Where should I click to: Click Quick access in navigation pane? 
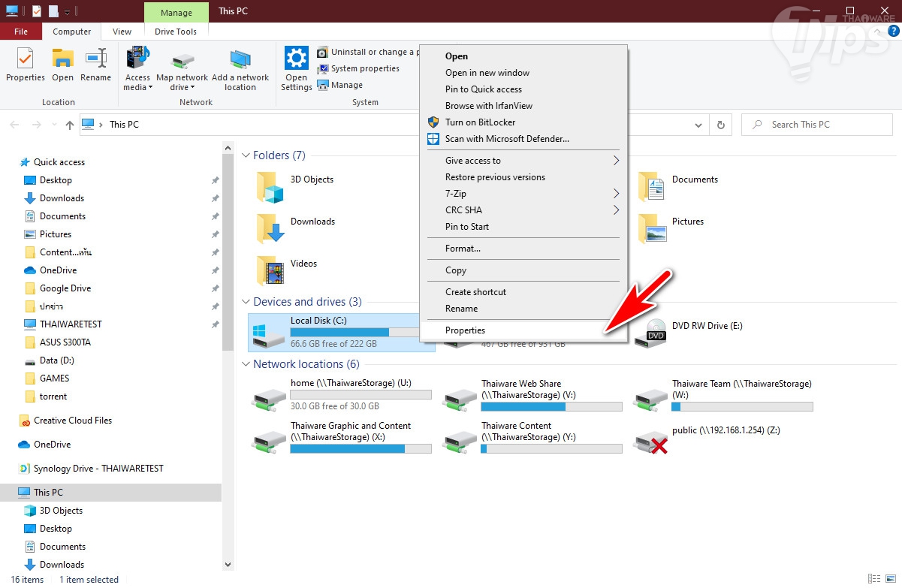52,162
